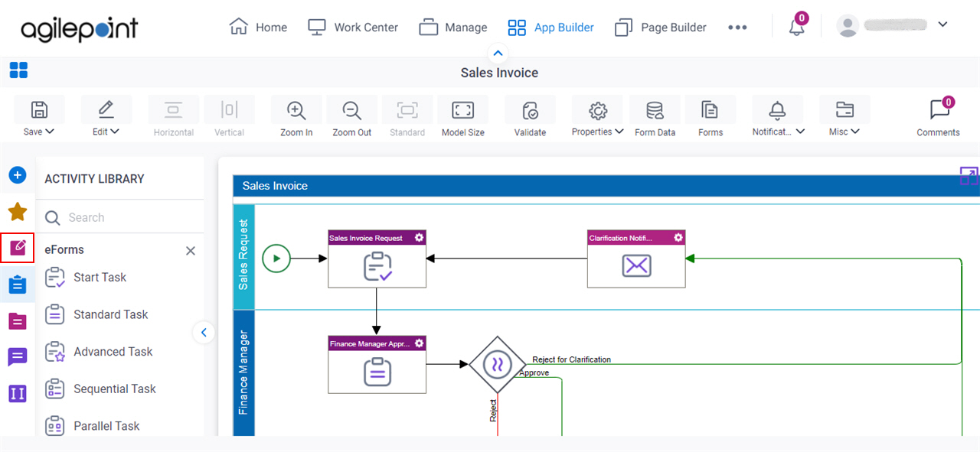Open the Comments speech bubble

pos(939,110)
